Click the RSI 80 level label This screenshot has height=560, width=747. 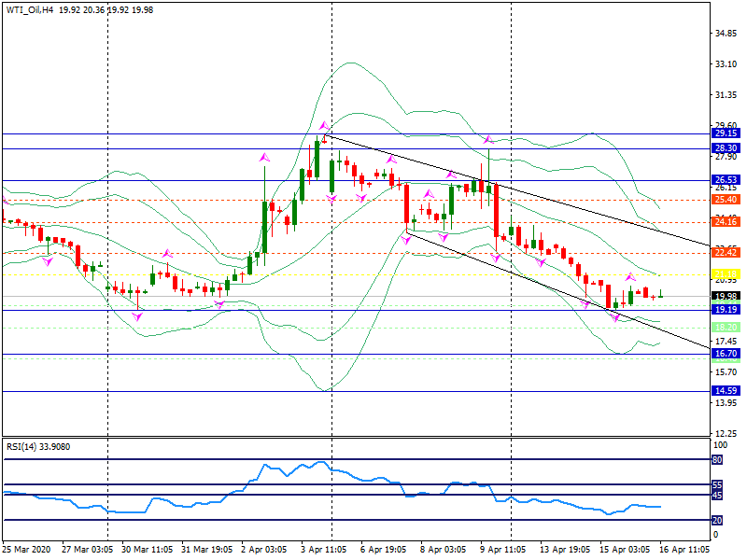coord(717,460)
